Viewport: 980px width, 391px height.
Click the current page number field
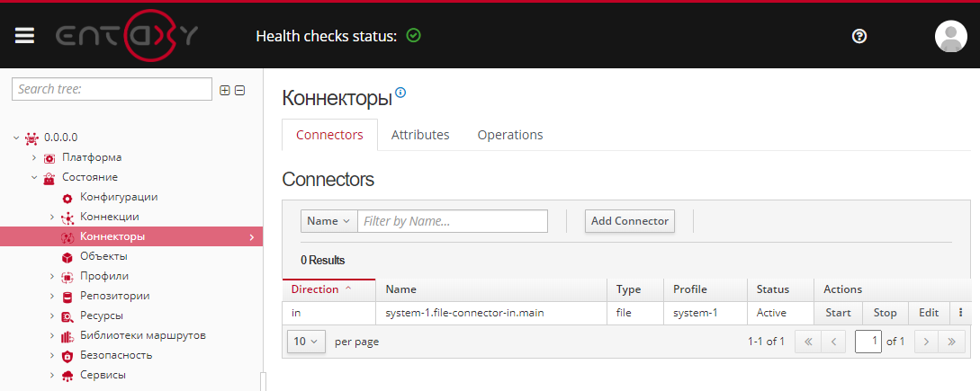[868, 342]
